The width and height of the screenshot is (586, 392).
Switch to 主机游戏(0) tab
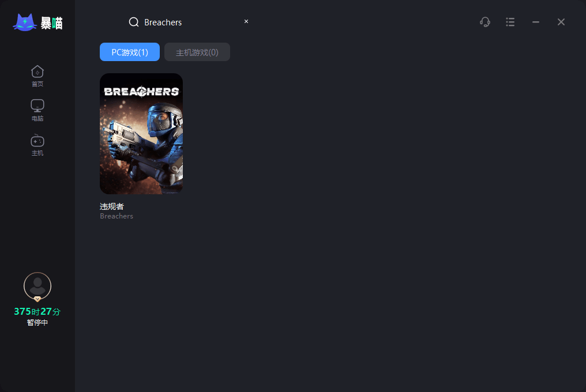tap(197, 52)
